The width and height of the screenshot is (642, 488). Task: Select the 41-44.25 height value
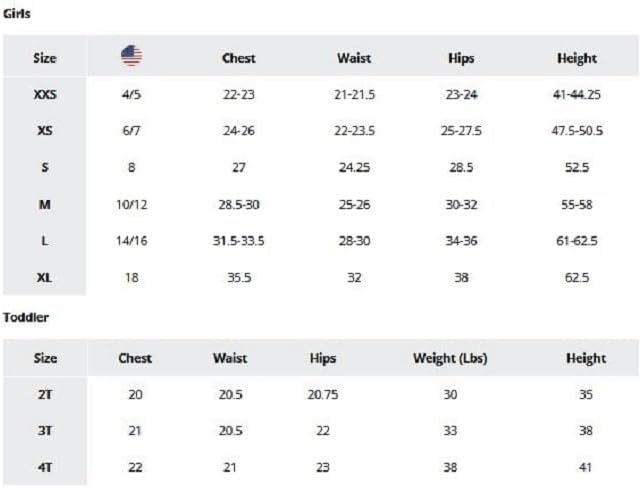point(577,95)
